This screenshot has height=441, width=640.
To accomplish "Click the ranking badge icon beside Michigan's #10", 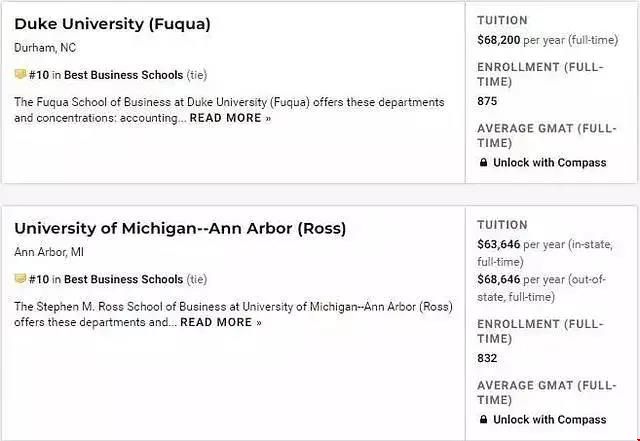I will 20,278.
